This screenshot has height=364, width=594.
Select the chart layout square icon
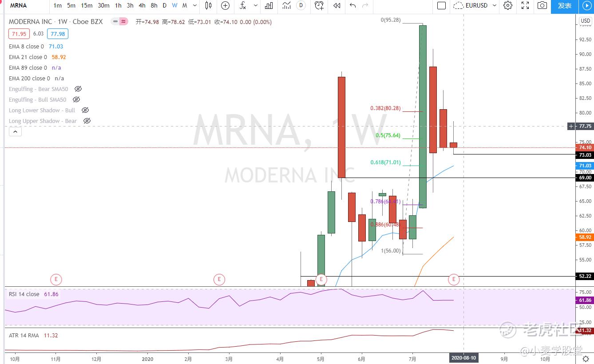441,6
